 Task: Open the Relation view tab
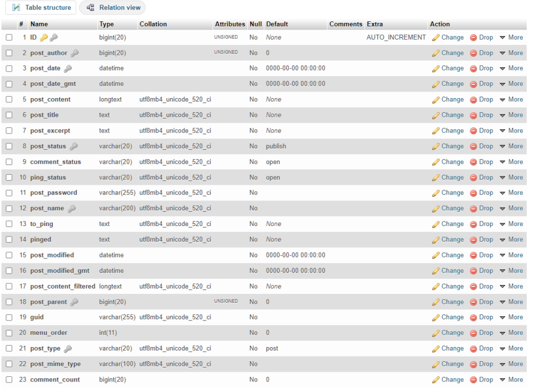(x=113, y=7)
